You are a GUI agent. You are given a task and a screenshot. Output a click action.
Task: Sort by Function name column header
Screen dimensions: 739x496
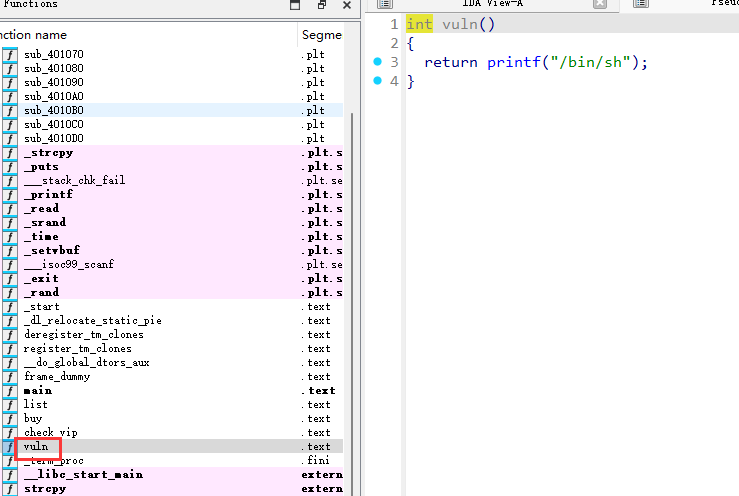click(x=148, y=35)
